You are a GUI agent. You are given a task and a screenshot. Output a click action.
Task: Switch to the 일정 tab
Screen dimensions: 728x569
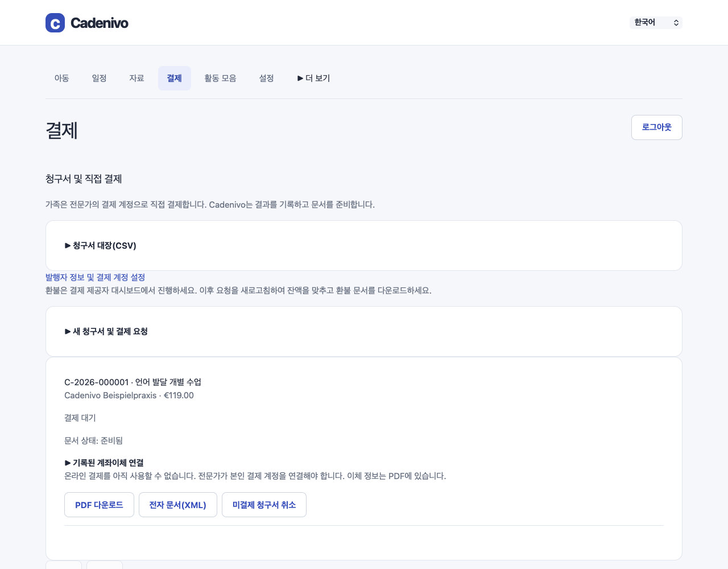pyautogui.click(x=99, y=78)
